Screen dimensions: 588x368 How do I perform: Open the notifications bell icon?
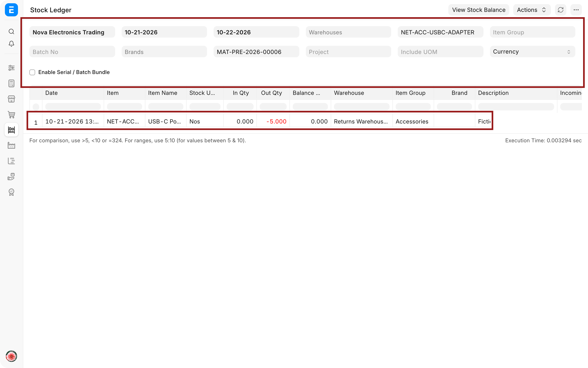coord(11,44)
